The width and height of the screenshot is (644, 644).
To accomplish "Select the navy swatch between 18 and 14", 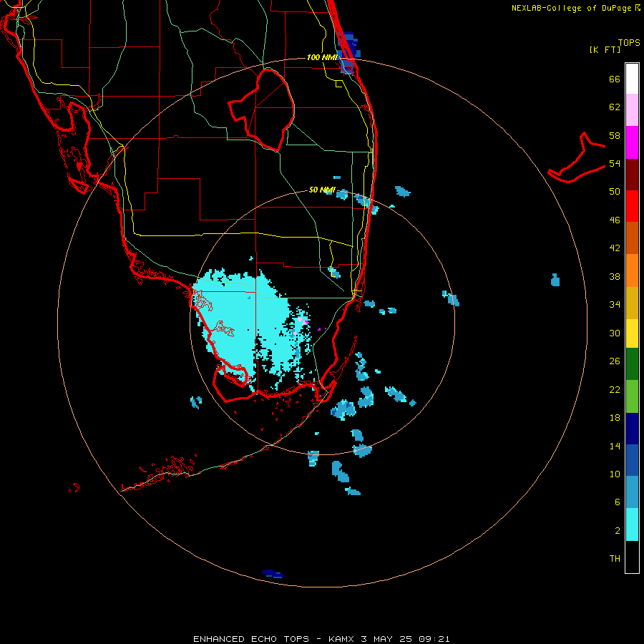I will point(632,429).
